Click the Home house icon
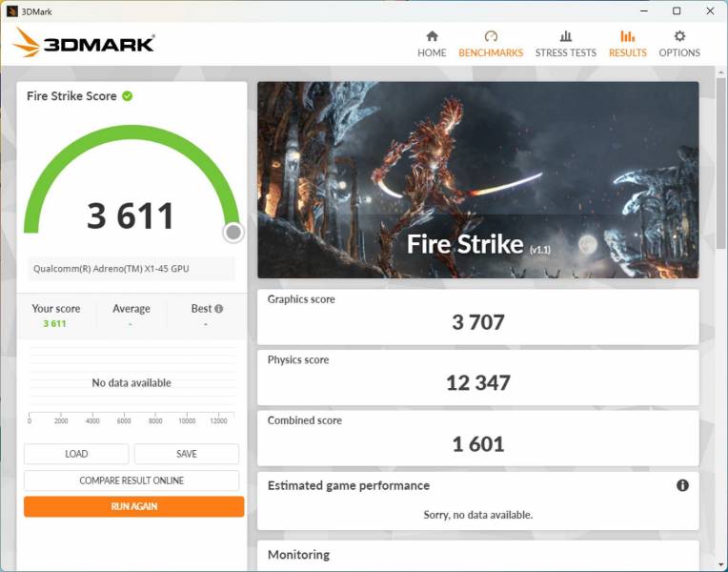 pyautogui.click(x=432, y=36)
